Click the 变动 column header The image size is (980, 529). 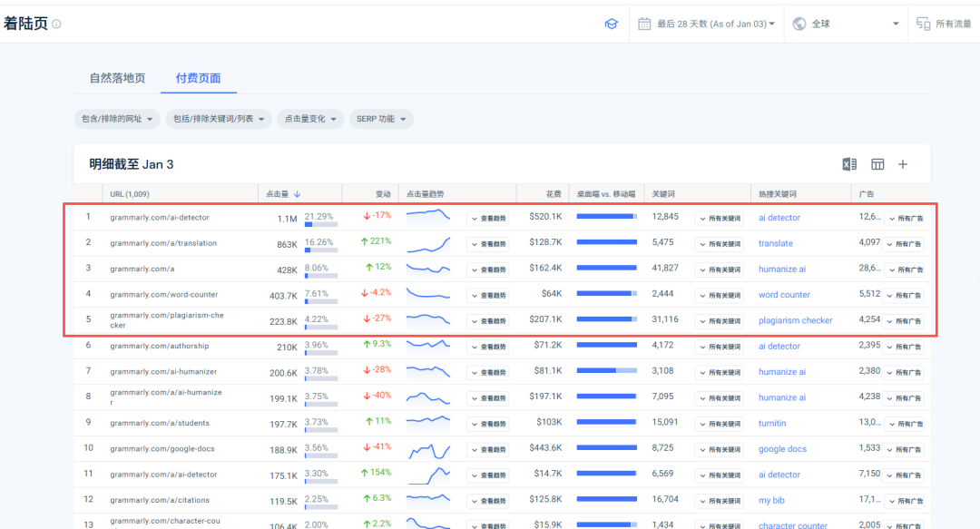(383, 194)
